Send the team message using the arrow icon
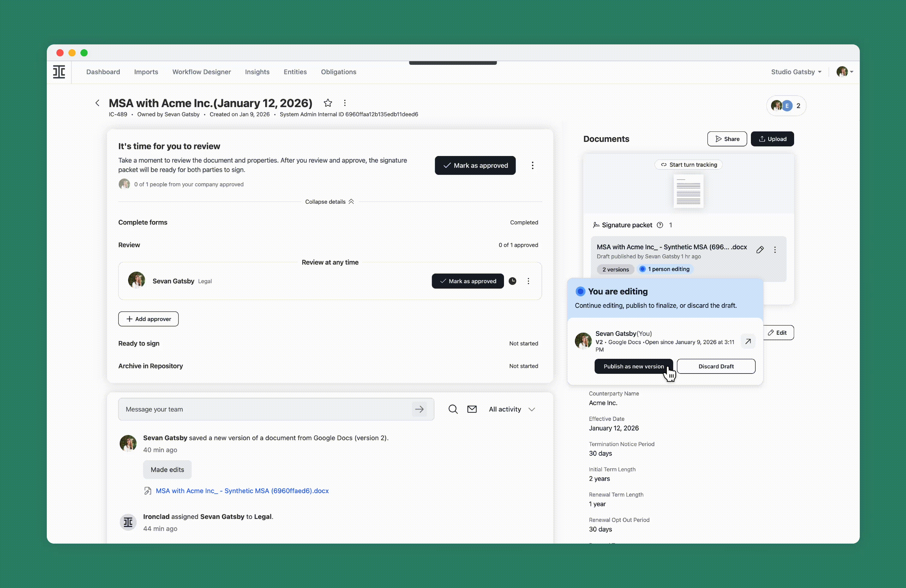906x588 pixels. tap(419, 409)
